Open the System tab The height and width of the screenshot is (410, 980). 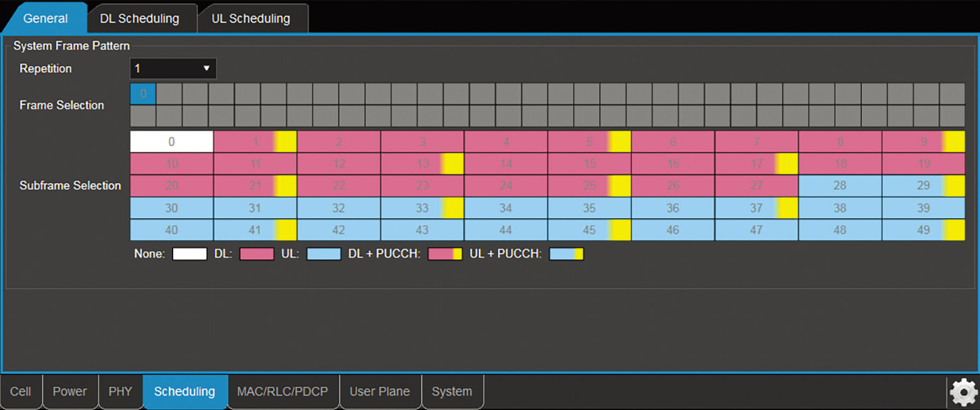(x=452, y=391)
